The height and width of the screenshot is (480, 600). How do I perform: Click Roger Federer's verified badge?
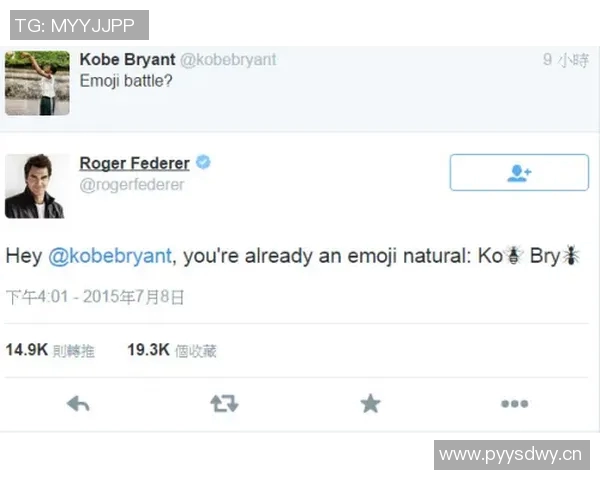[203, 163]
